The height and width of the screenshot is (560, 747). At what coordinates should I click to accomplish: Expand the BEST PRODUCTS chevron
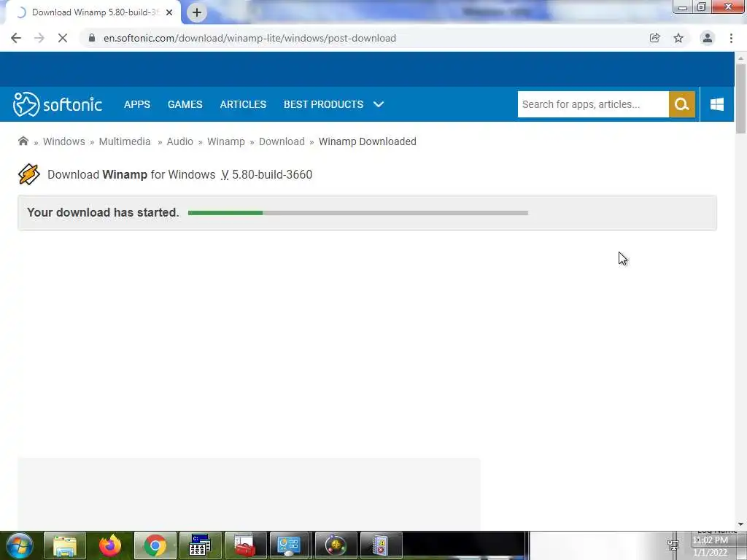379,104
